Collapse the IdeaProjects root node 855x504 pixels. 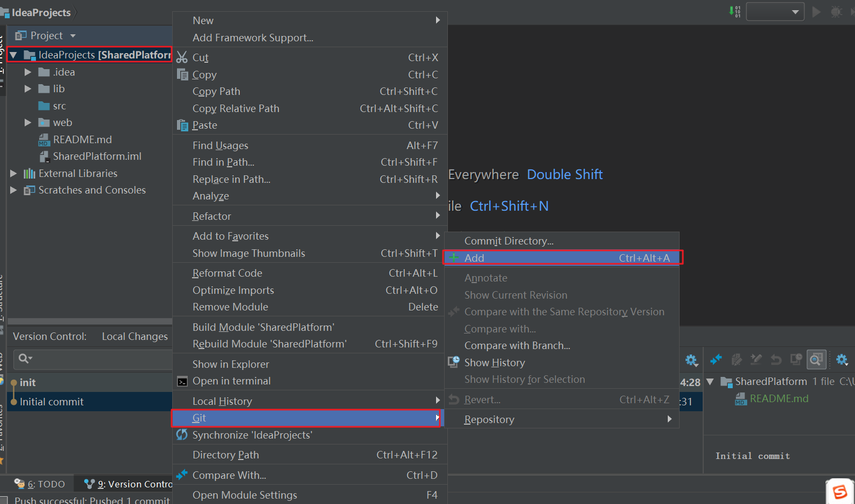(x=13, y=55)
